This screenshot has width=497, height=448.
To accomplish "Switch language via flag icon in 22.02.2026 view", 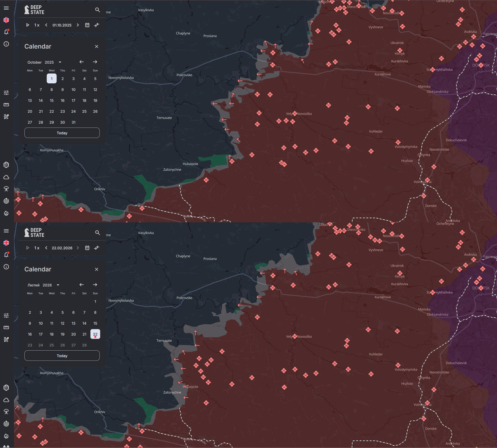I will click(6, 243).
